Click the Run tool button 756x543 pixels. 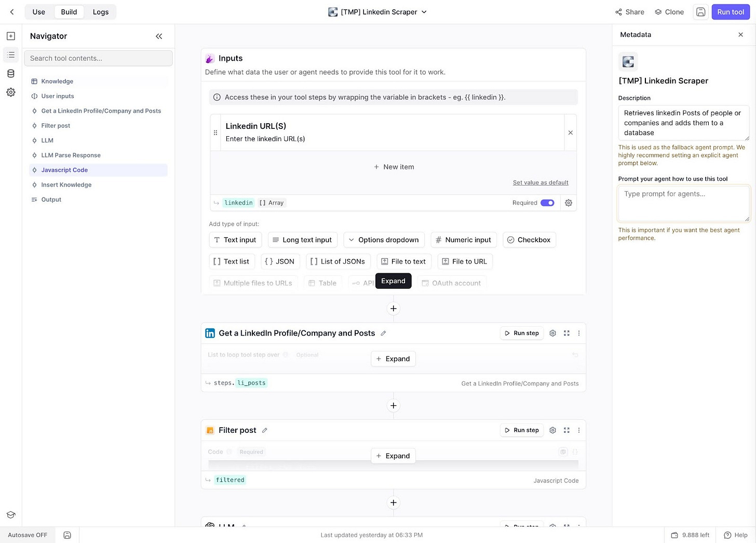tap(731, 12)
